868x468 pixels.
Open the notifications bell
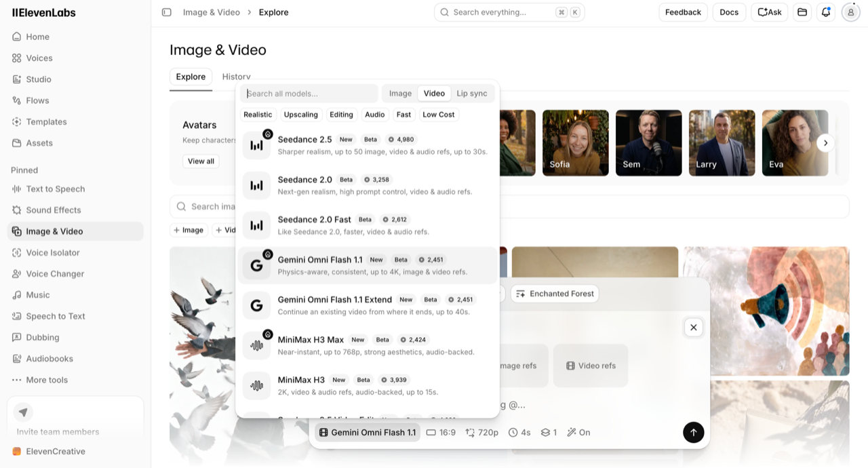pyautogui.click(x=826, y=12)
